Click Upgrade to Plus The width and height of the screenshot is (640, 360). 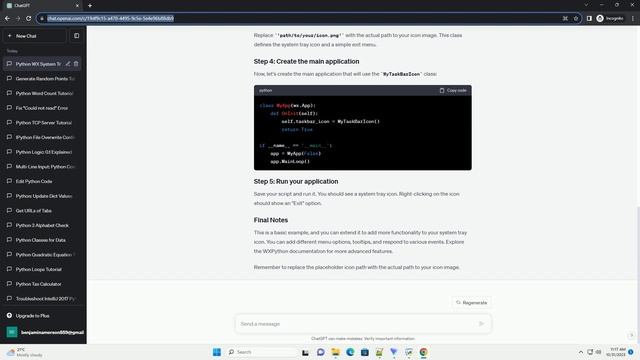pos(42,316)
